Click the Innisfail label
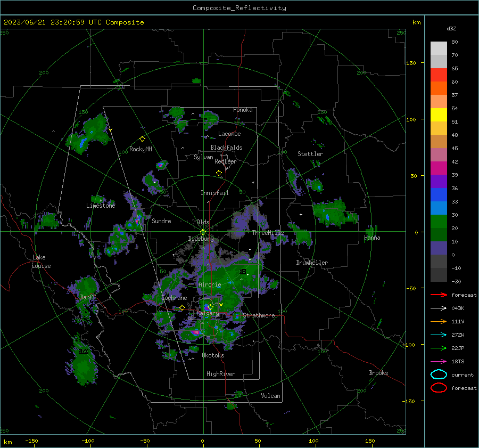 [214, 193]
